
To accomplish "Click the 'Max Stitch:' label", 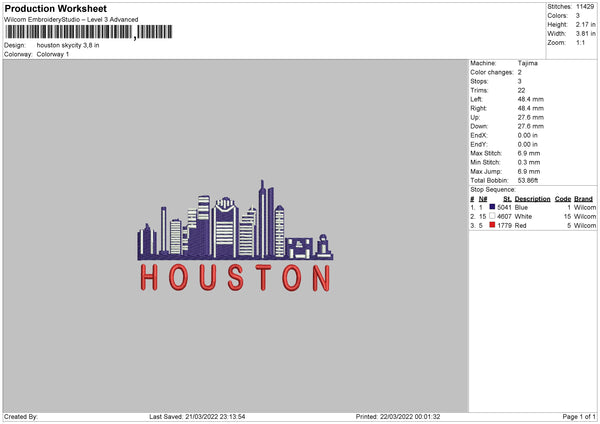I will coord(486,153).
